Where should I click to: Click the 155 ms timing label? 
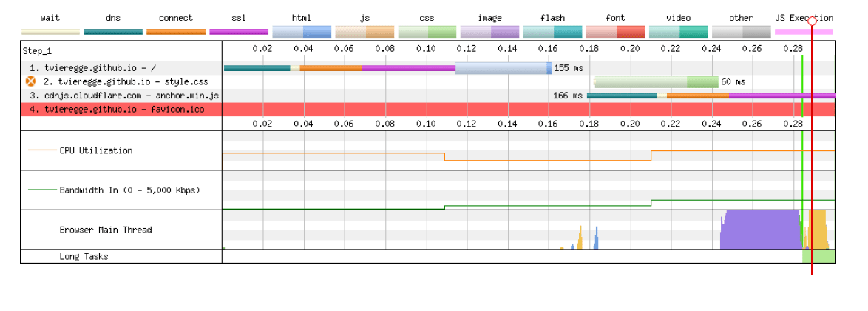[568, 67]
